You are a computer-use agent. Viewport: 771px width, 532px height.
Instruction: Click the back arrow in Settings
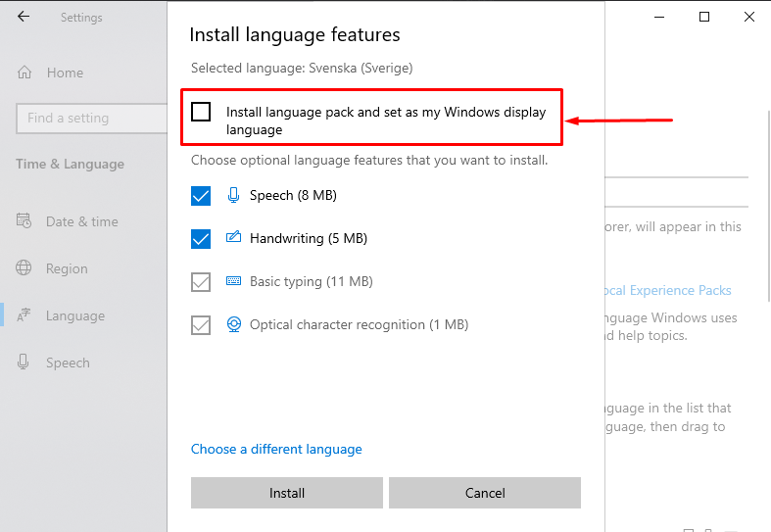[x=24, y=17]
